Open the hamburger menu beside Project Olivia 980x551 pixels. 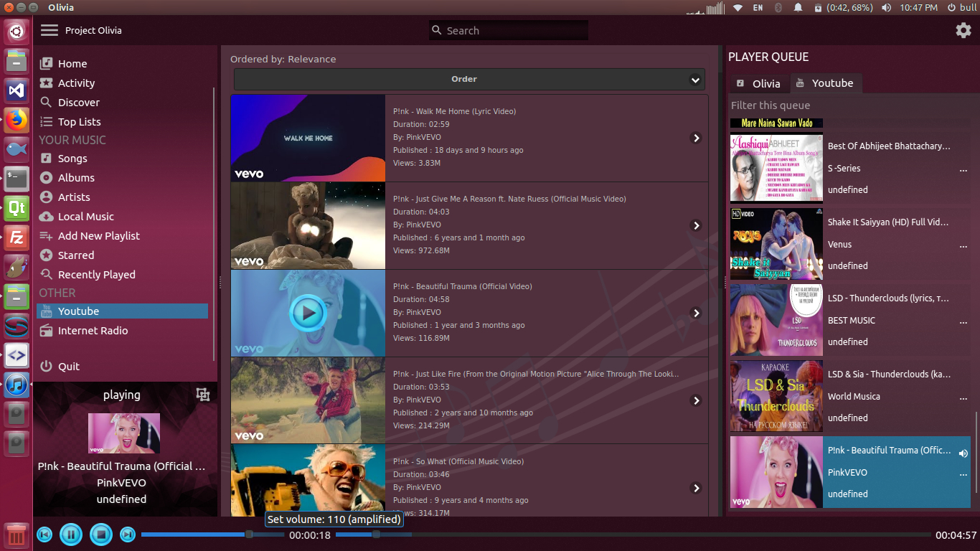[x=49, y=30]
